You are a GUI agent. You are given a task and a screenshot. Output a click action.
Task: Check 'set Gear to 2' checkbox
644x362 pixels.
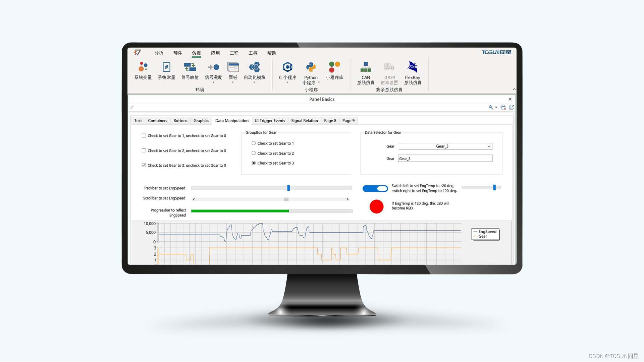(x=144, y=150)
